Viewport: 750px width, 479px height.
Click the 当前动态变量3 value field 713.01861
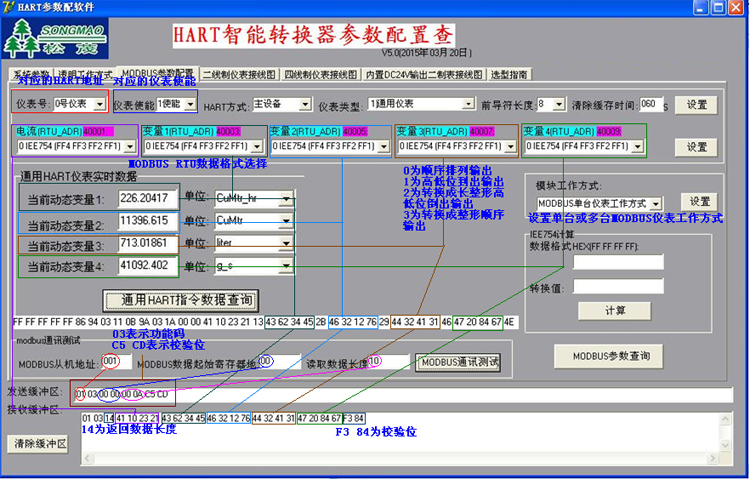pos(147,244)
